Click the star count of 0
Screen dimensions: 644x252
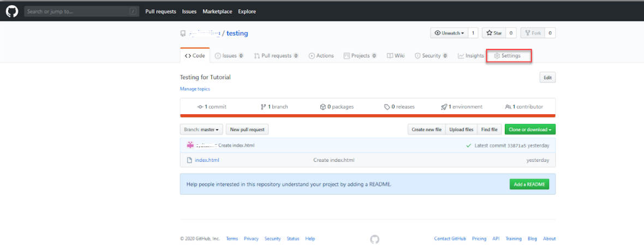click(511, 33)
